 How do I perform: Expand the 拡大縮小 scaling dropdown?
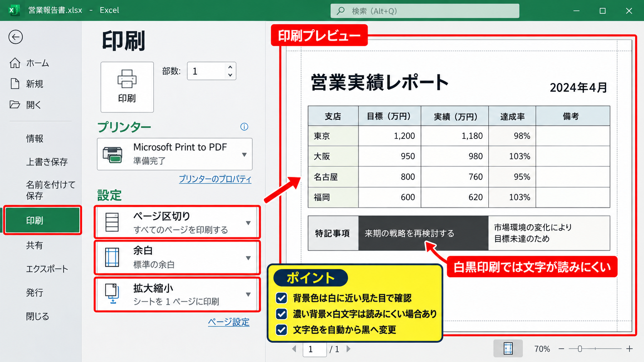point(248,294)
